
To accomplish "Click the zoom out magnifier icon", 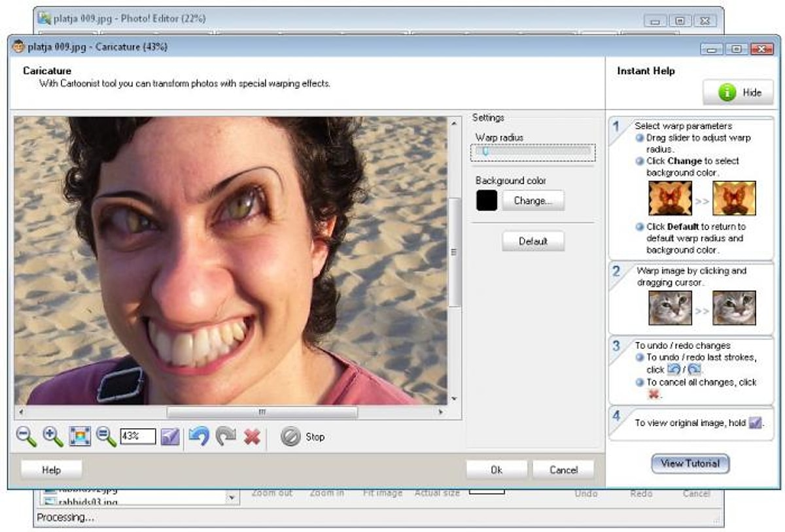I will (26, 437).
